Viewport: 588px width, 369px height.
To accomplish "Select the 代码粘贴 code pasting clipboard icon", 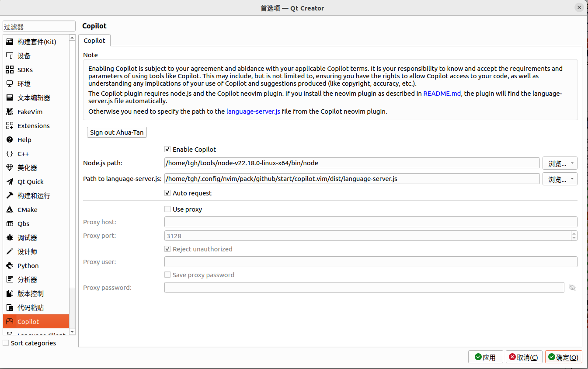I will click(x=10, y=308).
